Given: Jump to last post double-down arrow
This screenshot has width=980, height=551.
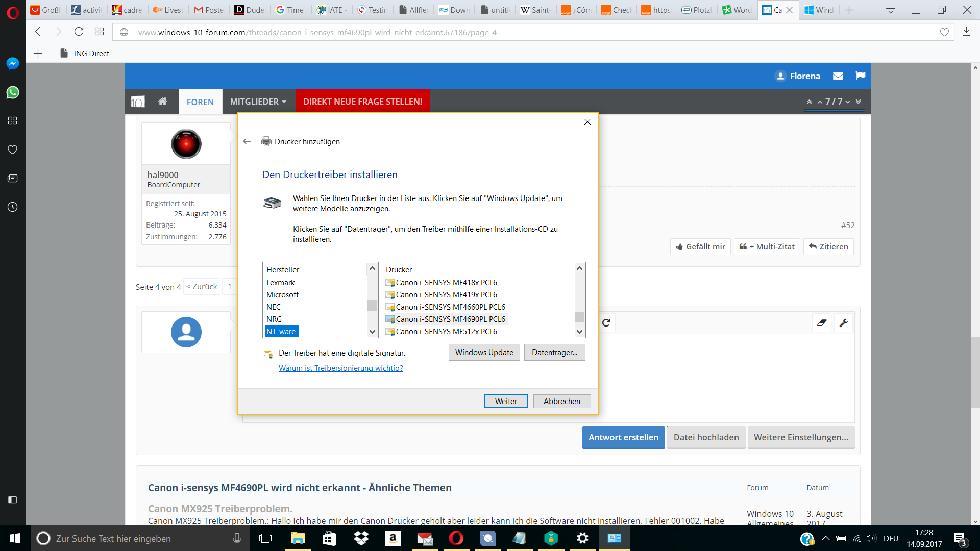Looking at the screenshot, I should coord(859,102).
